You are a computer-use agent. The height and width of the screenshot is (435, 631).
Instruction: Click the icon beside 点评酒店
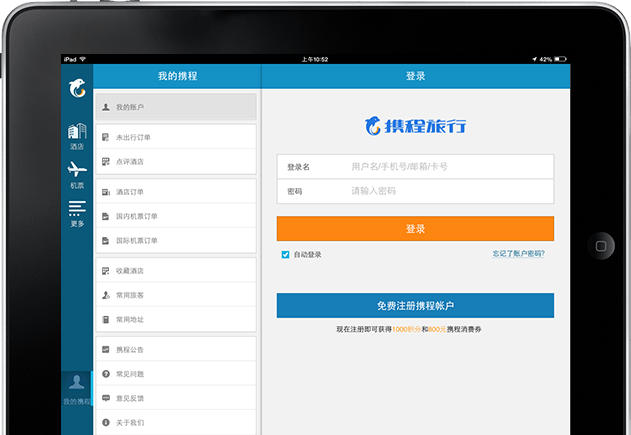tap(106, 161)
